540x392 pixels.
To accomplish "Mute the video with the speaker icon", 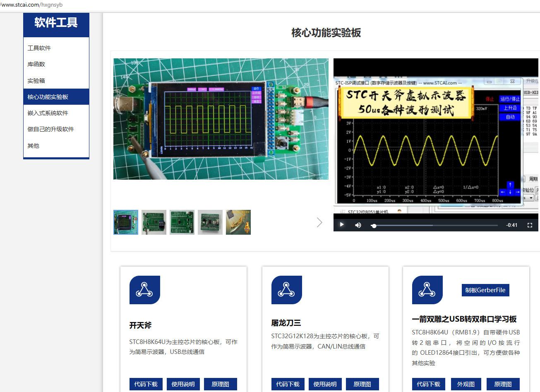I will [x=358, y=225].
